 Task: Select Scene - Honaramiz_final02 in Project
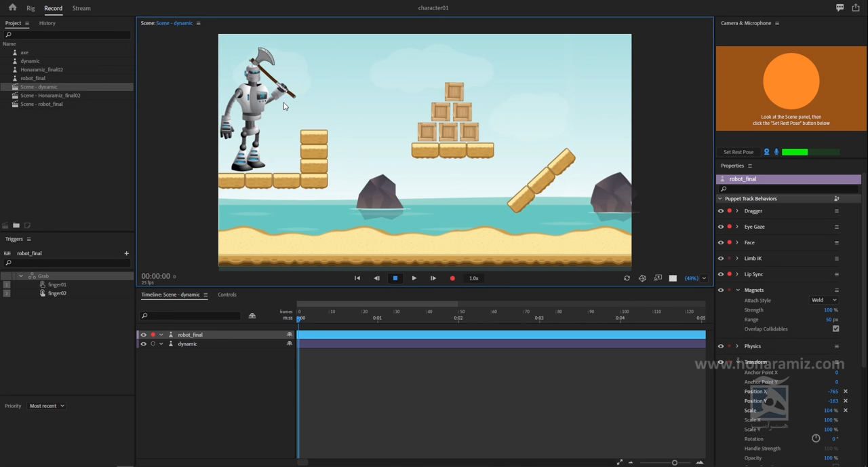click(x=50, y=96)
